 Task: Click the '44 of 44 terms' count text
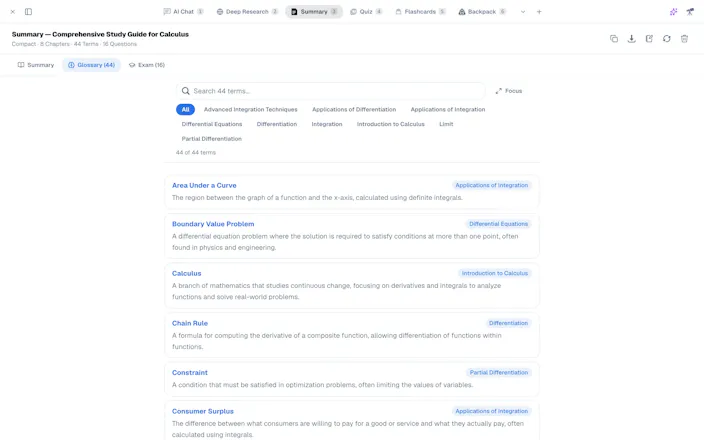point(196,153)
